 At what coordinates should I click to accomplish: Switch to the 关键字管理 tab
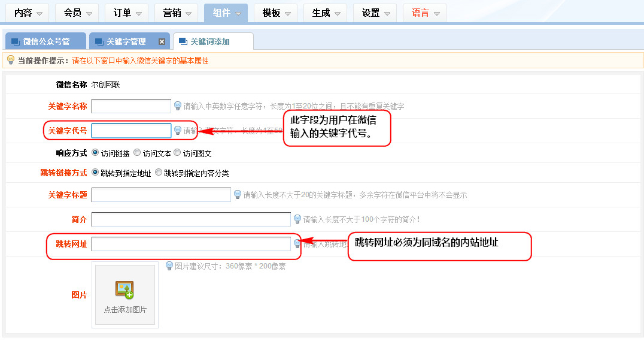[126, 41]
